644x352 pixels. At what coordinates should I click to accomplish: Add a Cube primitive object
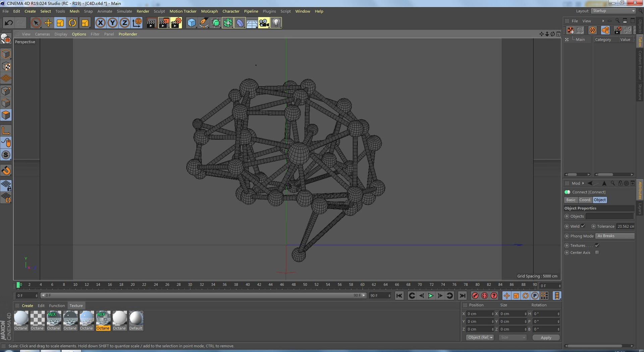coord(192,23)
